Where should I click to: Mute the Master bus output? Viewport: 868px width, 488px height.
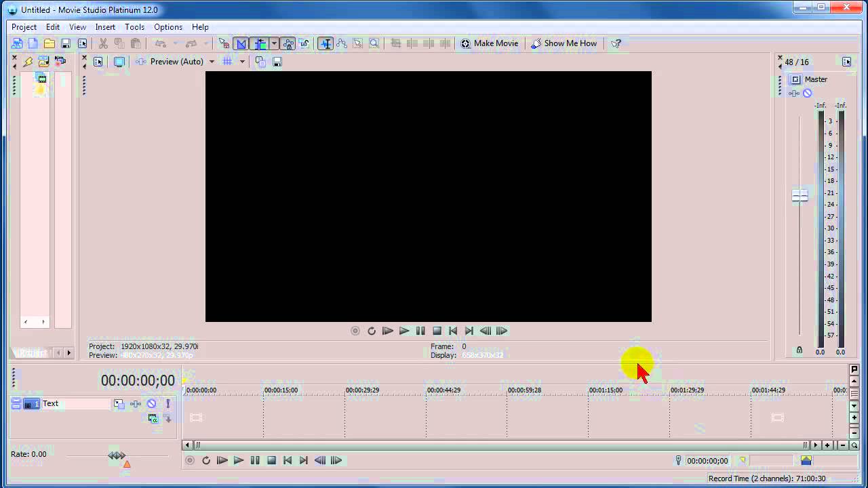pyautogui.click(x=807, y=94)
